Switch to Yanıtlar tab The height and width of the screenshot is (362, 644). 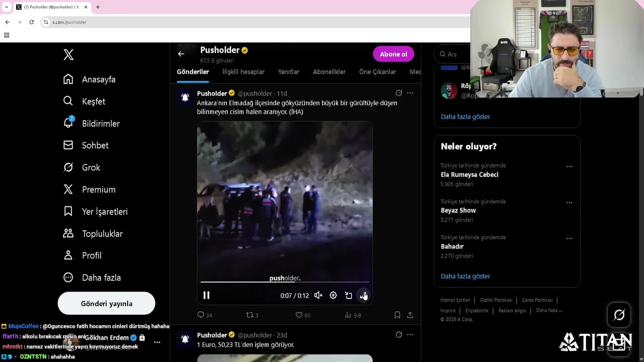tap(289, 72)
